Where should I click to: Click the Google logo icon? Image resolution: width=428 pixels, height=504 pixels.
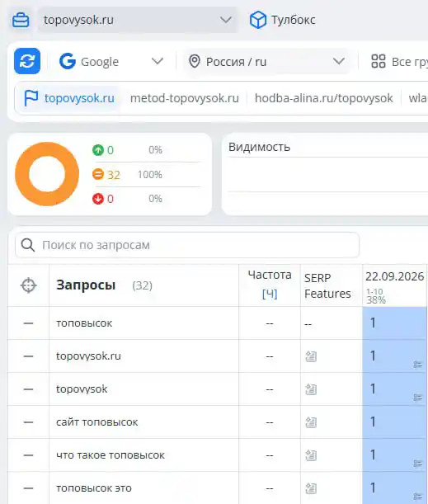[68, 61]
